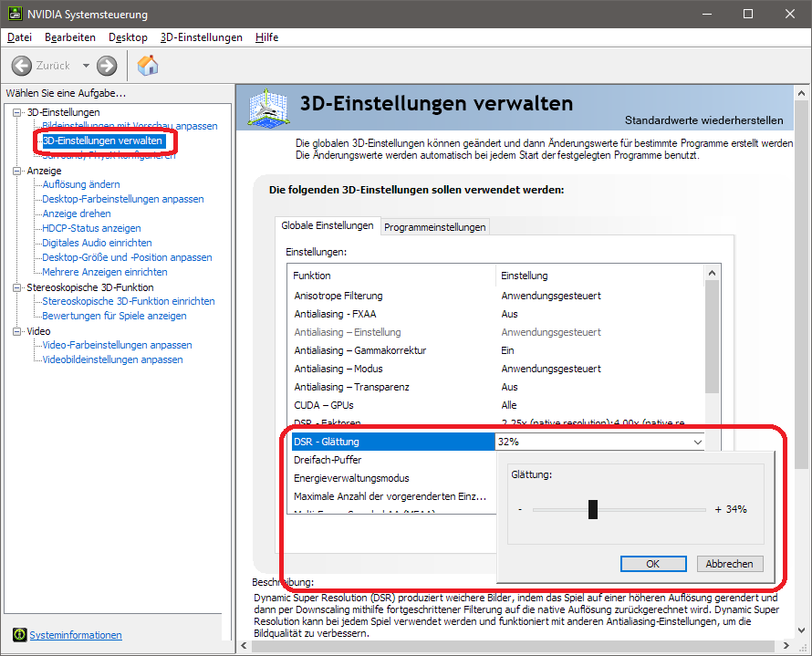Click the Glättung slider handle
Image resolution: width=812 pixels, height=656 pixels.
click(x=593, y=509)
